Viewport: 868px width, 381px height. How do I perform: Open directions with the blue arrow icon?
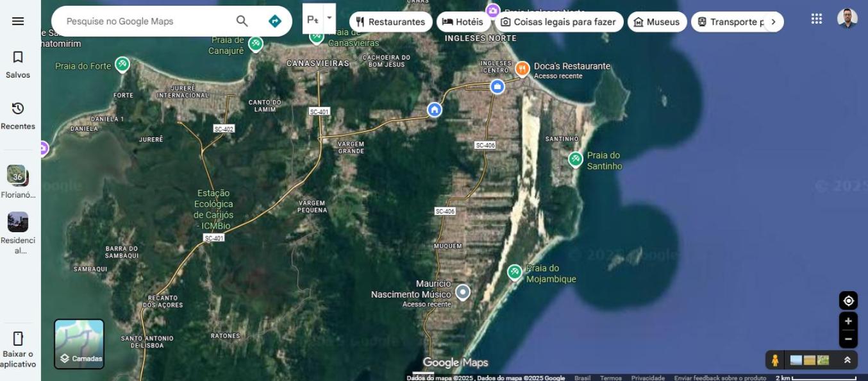click(275, 21)
